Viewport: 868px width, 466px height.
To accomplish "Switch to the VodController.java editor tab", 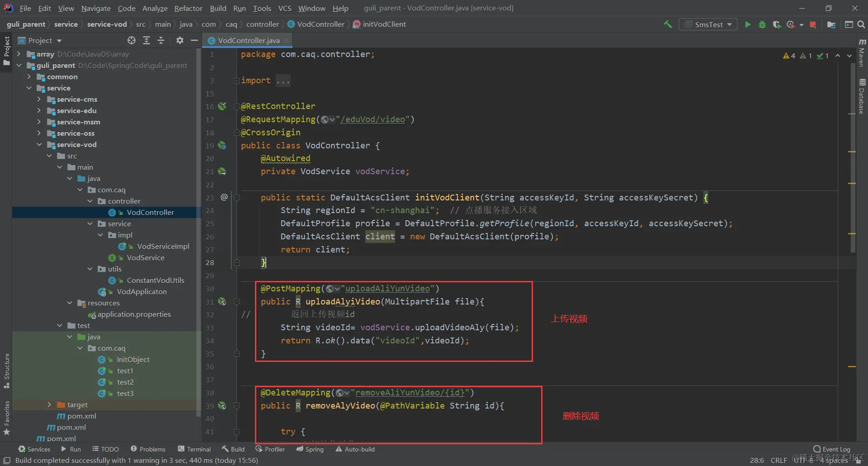I will pyautogui.click(x=248, y=40).
